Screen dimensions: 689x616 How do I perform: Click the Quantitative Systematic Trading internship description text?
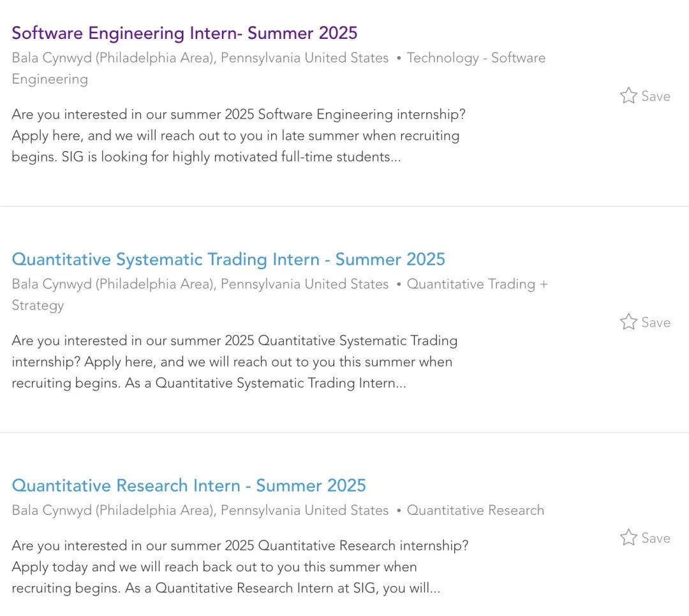(x=233, y=362)
